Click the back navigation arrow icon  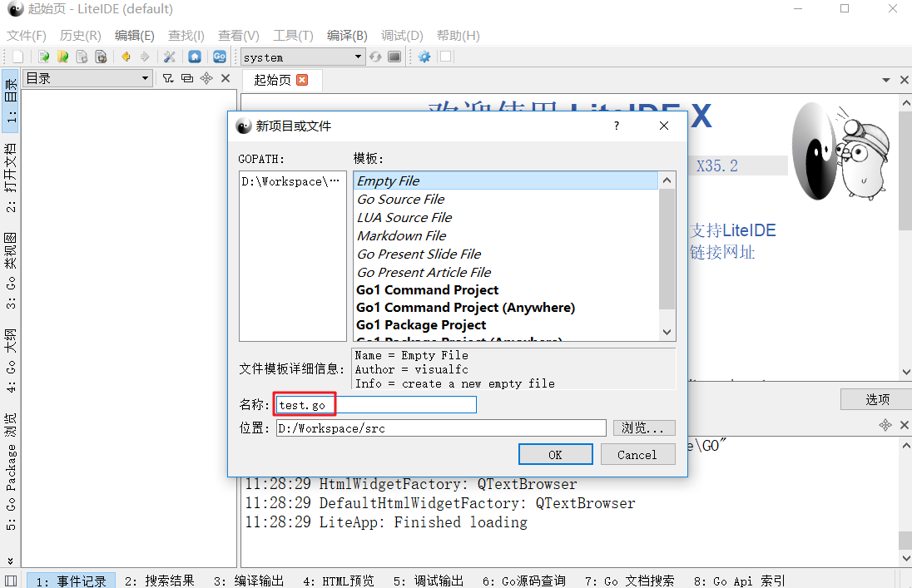point(126,57)
